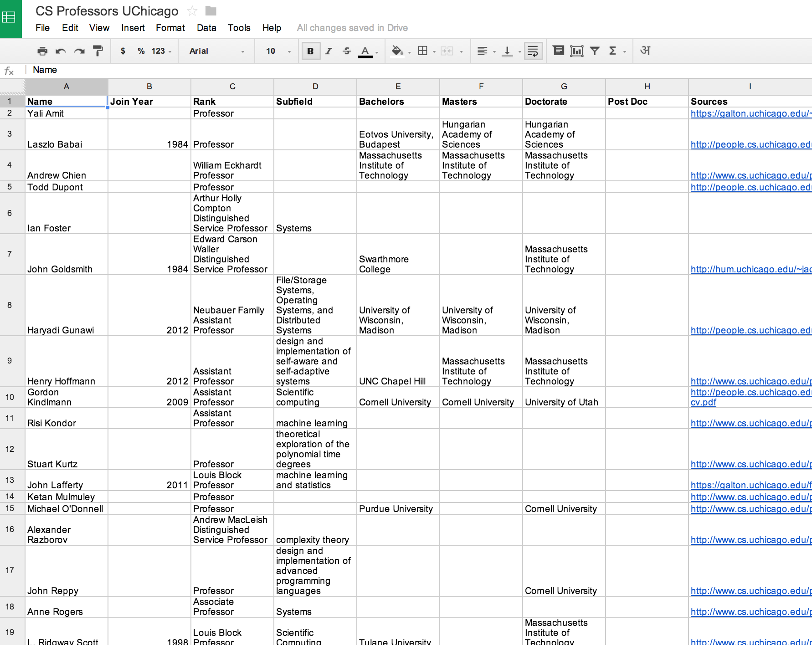812x645 pixels.
Task: Click the formula bar containing Name
Action: 419,70
